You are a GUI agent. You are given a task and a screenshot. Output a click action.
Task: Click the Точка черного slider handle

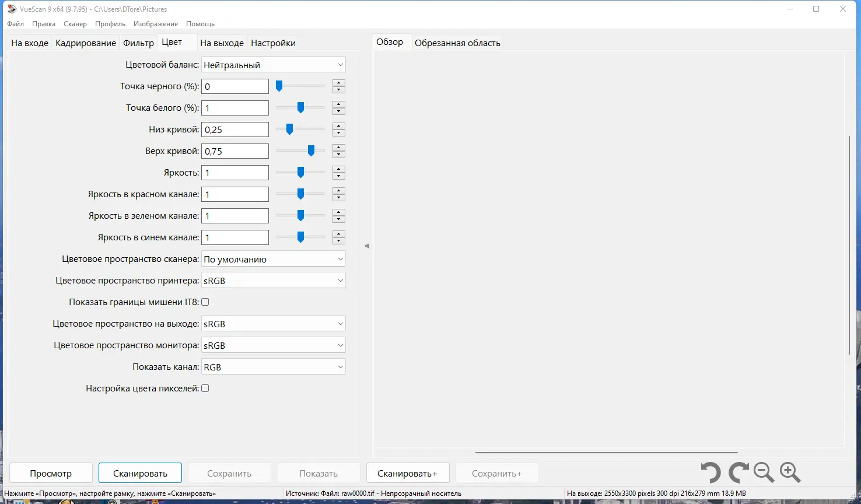pos(279,86)
